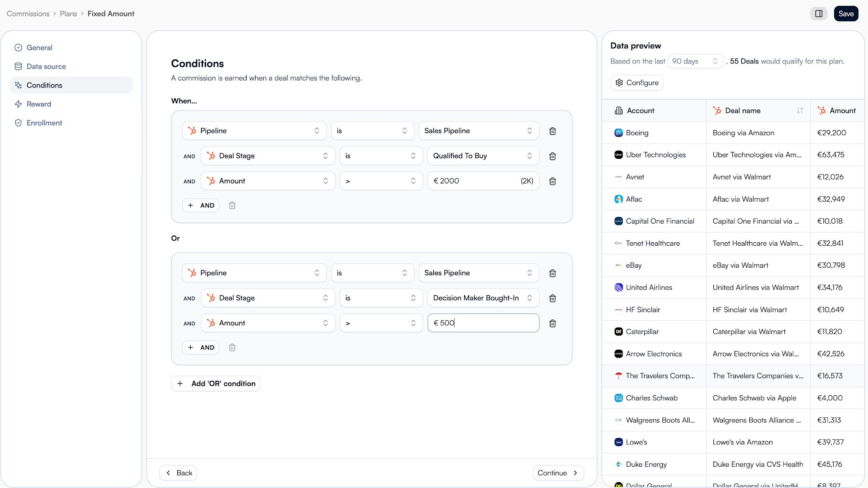This screenshot has width=868, height=488.
Task: Open Decision Maker Bought-In stage dropdown
Action: click(483, 298)
